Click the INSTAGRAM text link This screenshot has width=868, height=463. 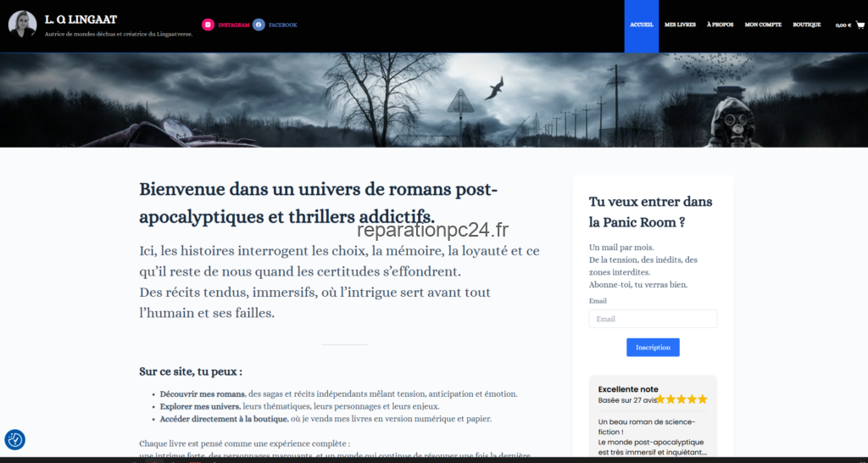[x=234, y=25]
